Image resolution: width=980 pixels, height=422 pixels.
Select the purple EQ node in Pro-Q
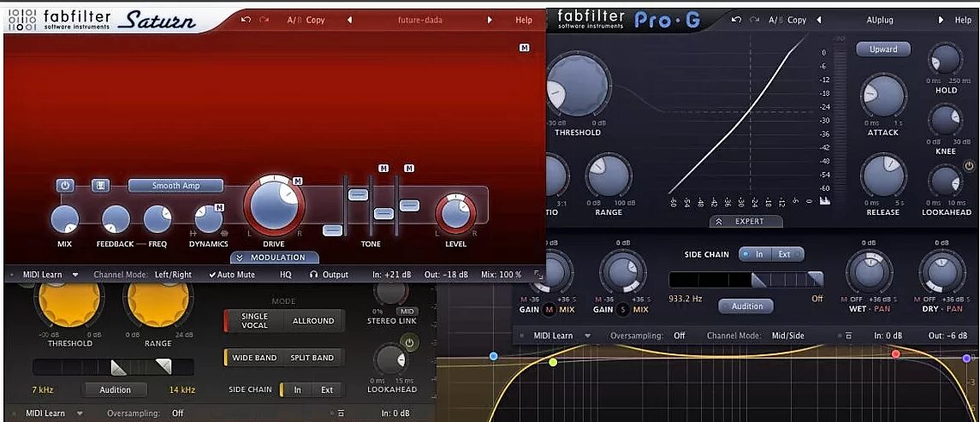point(967,359)
